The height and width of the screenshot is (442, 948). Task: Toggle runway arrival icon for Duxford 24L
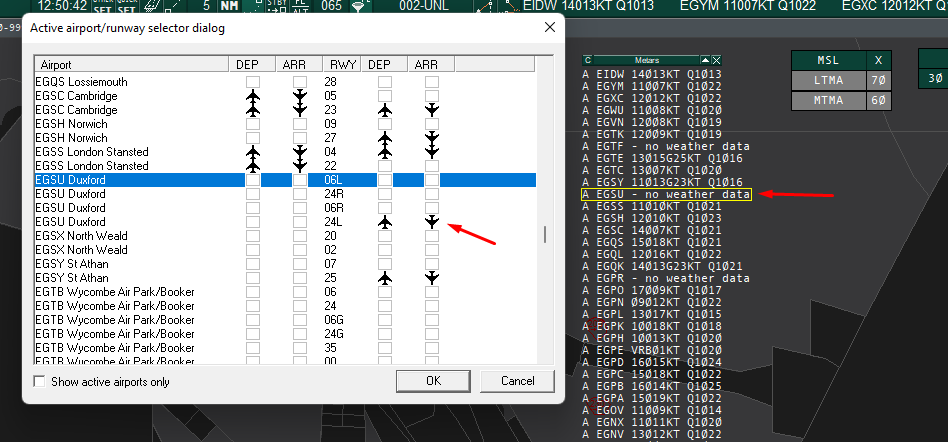[431, 222]
